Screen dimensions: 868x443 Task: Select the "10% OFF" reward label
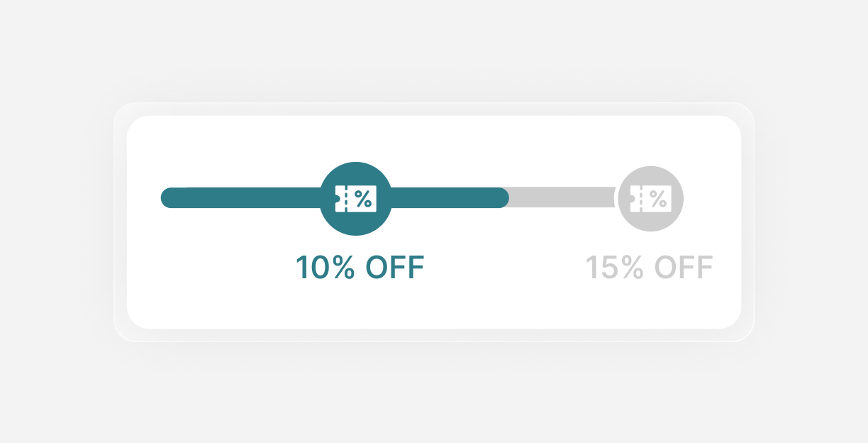pyautogui.click(x=360, y=268)
